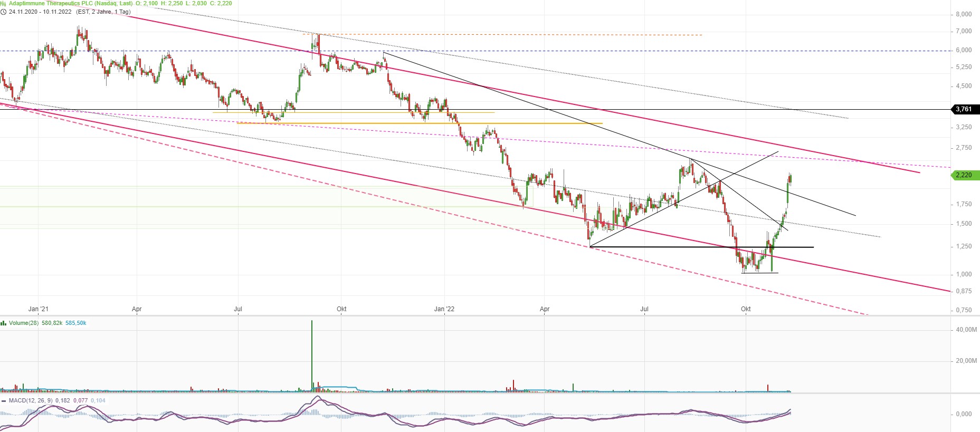980x432 pixels.
Task: Click the clock icon next to date range
Action: [3, 12]
